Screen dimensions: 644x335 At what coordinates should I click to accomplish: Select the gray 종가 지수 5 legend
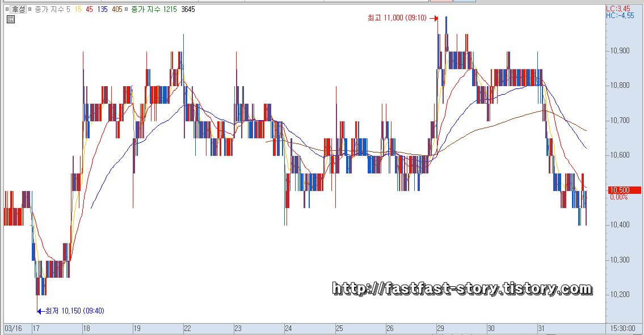coord(52,9)
